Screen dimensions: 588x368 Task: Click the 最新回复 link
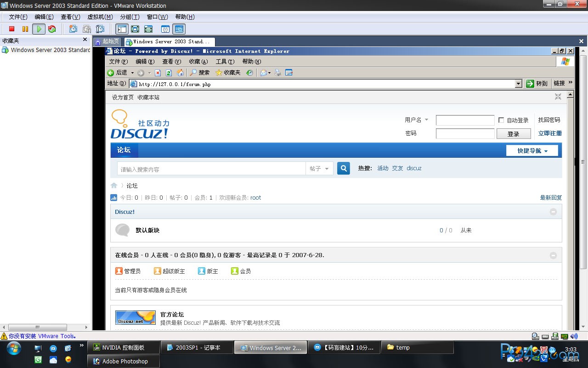pos(551,197)
